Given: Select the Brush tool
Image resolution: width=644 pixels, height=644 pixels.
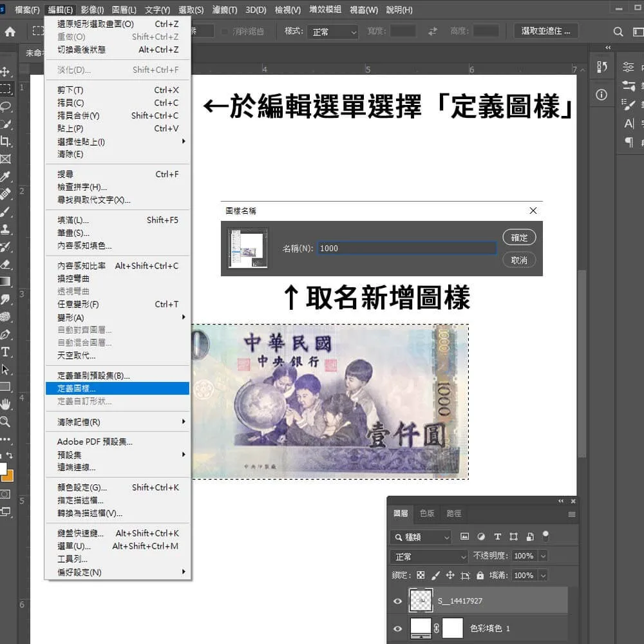Looking at the screenshot, I should [5, 211].
